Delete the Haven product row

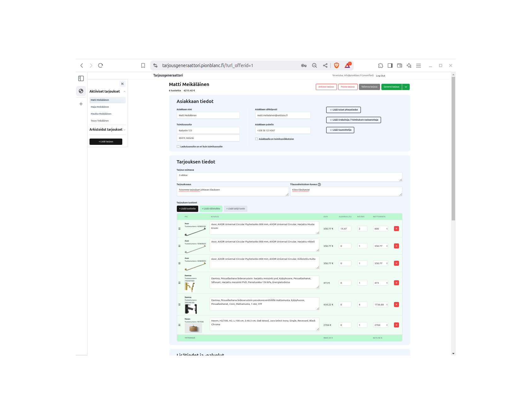pyautogui.click(x=396, y=325)
